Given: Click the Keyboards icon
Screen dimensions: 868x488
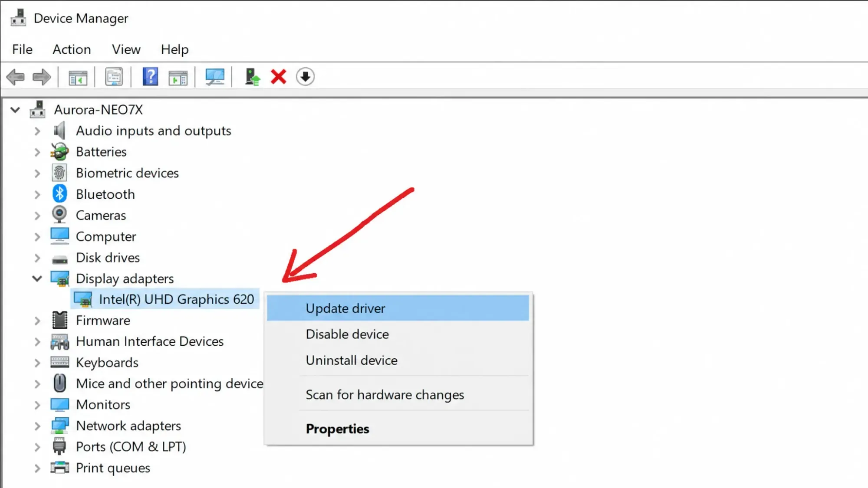Looking at the screenshot, I should tap(59, 362).
